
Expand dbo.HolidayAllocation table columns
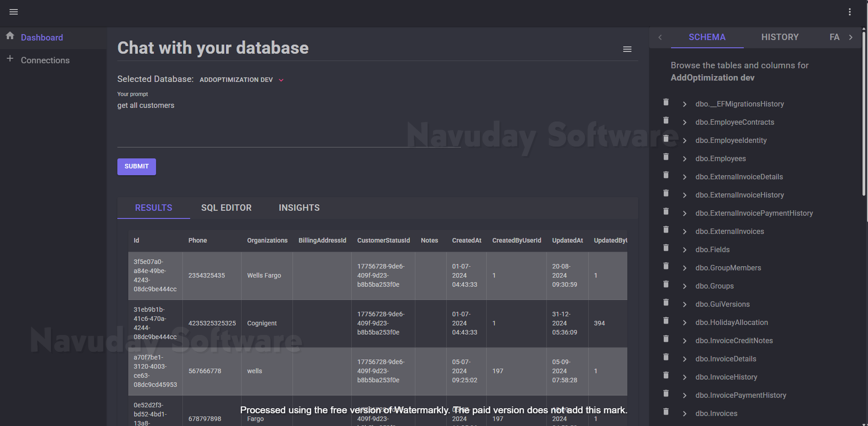[684, 323]
